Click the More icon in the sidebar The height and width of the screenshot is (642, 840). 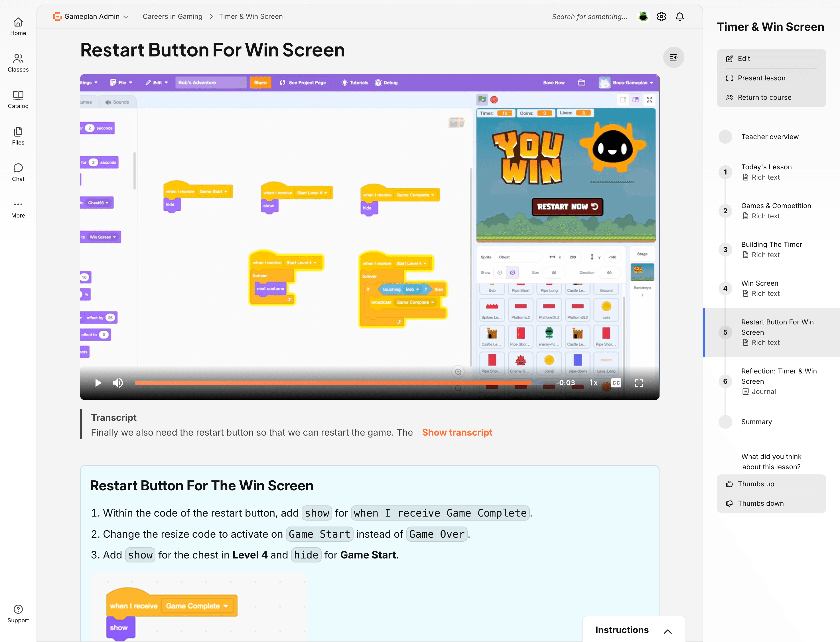click(18, 208)
